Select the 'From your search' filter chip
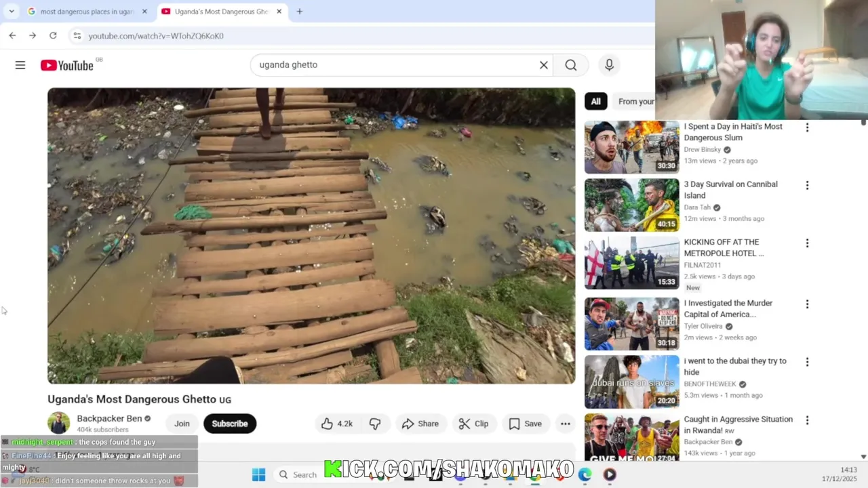 point(633,102)
